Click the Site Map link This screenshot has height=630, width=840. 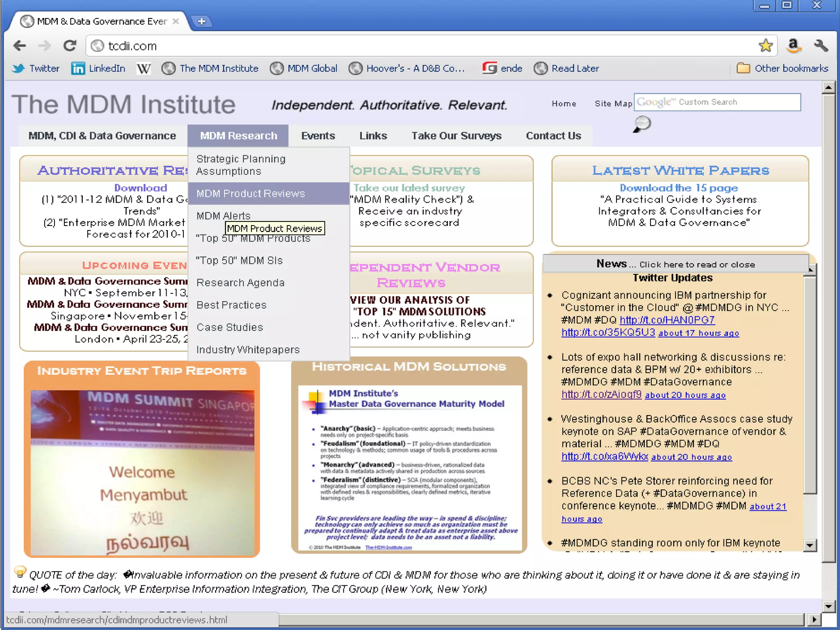613,104
